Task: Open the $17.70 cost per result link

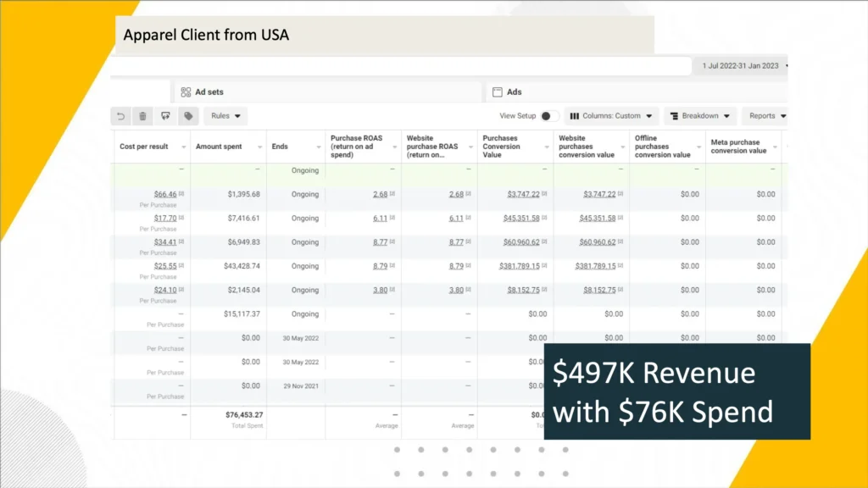Action: click(x=164, y=218)
